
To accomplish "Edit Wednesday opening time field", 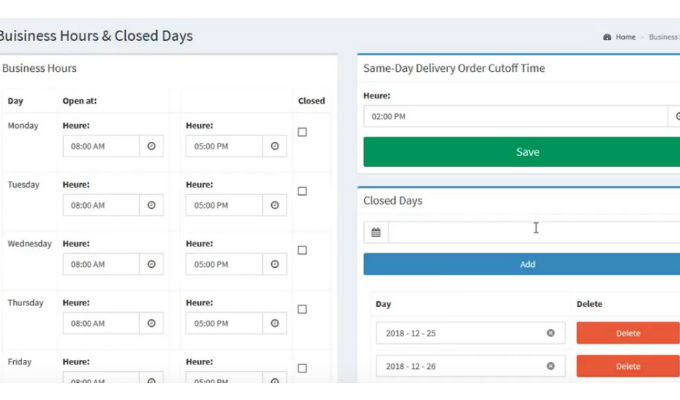I will (101, 264).
